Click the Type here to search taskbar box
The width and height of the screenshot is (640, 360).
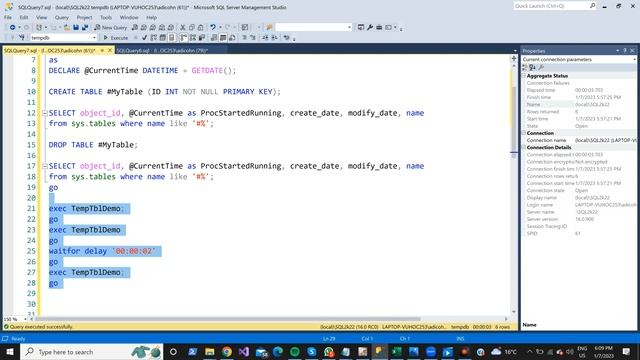91,352
